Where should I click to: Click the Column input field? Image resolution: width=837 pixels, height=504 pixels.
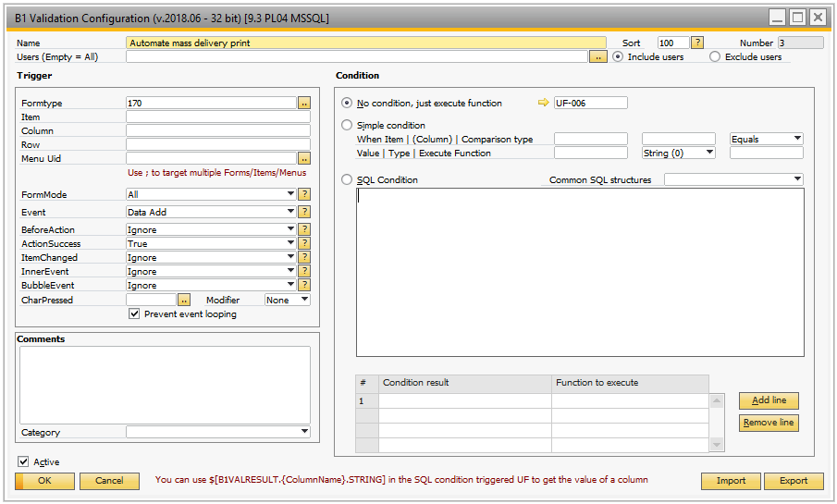coord(217,130)
